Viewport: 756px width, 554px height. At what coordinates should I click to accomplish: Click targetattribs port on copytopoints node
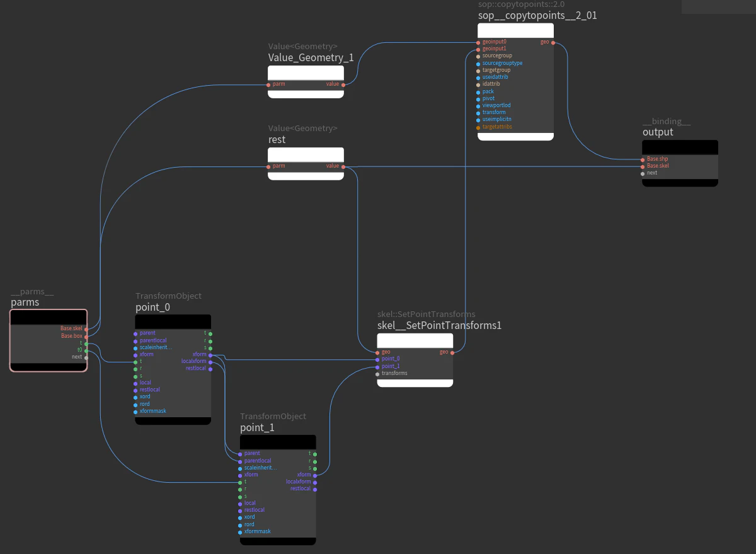pyautogui.click(x=478, y=127)
